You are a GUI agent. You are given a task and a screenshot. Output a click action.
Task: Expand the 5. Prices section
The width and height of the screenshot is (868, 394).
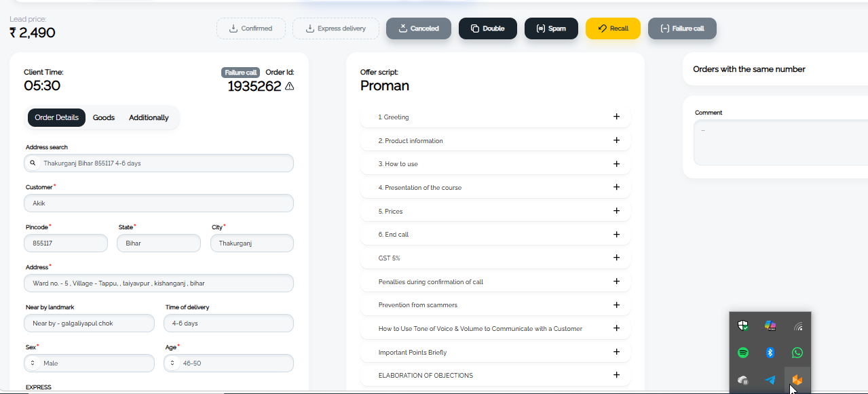[x=495, y=211]
